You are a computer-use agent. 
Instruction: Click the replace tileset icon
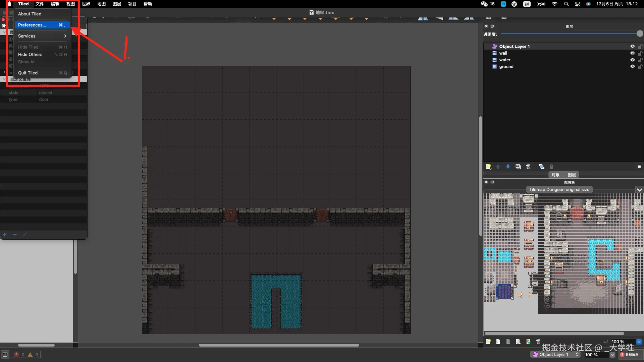[528, 342]
